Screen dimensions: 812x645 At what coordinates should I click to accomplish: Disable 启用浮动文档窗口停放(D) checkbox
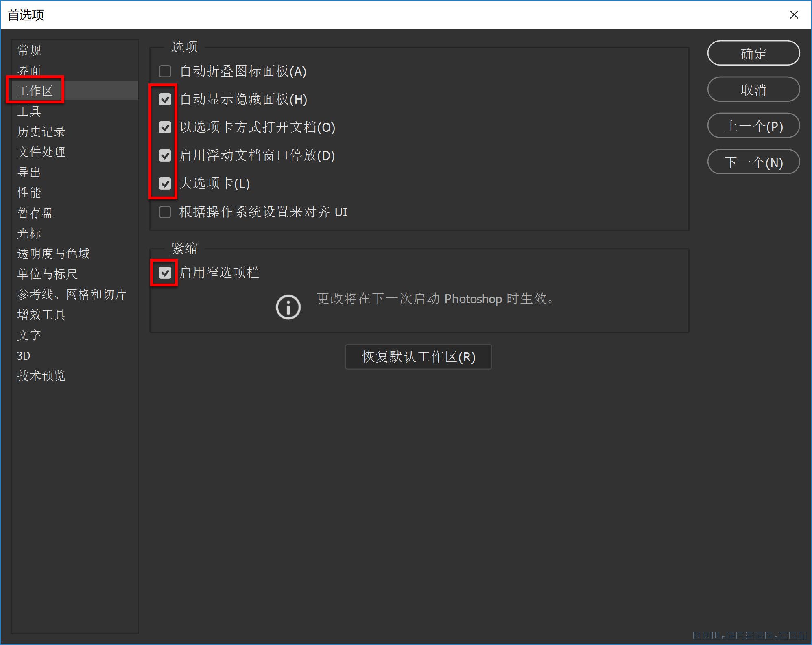click(165, 155)
